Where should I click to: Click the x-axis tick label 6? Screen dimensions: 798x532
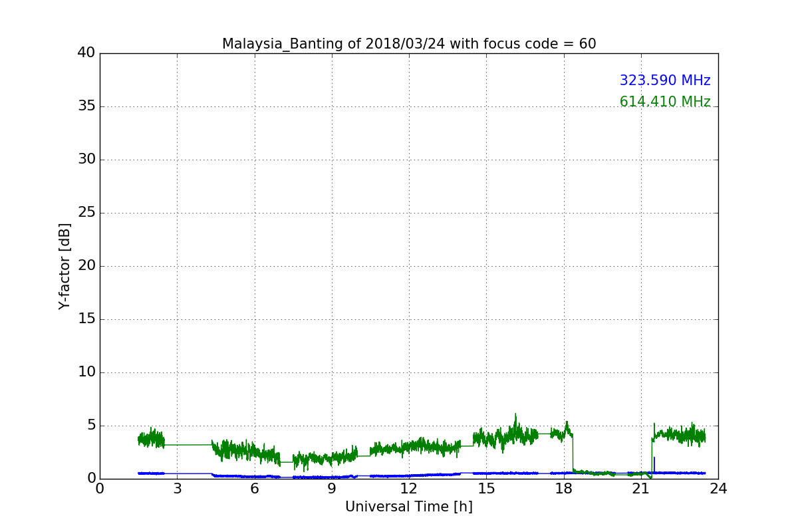[x=255, y=489]
